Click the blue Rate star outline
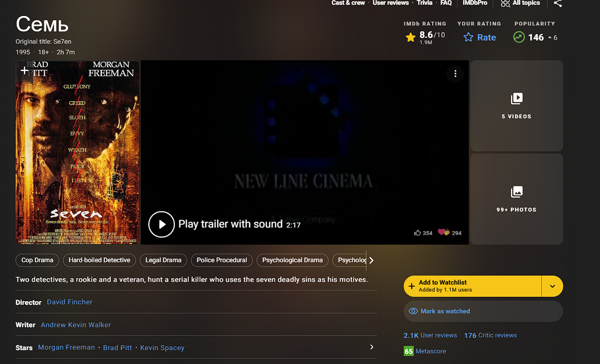This screenshot has height=364, width=600. 468,37
